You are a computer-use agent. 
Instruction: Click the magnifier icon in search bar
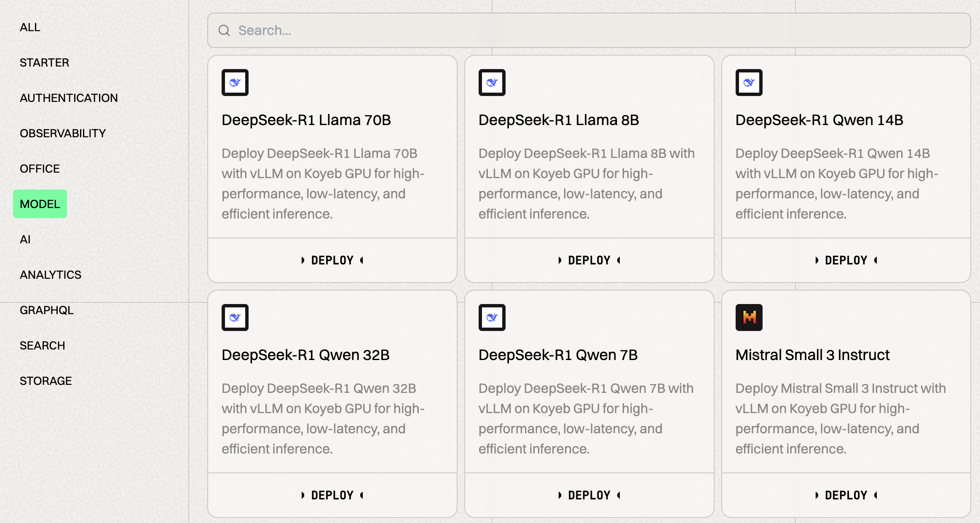tap(224, 30)
